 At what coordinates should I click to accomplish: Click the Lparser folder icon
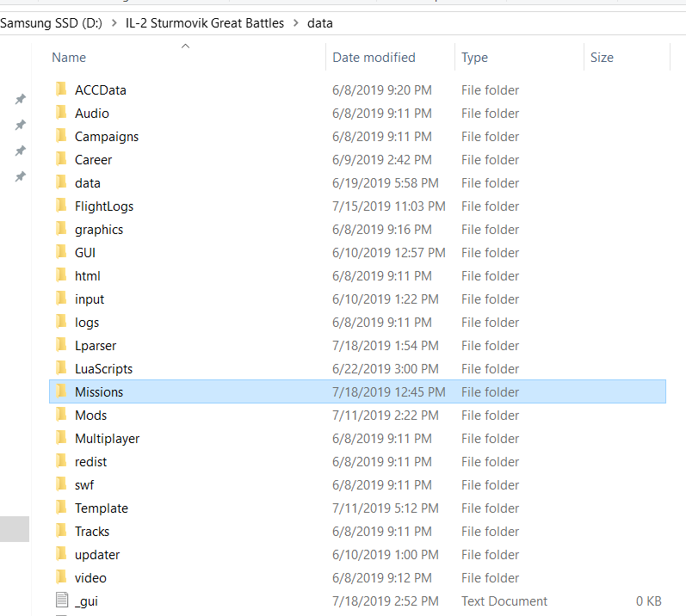pyautogui.click(x=62, y=344)
